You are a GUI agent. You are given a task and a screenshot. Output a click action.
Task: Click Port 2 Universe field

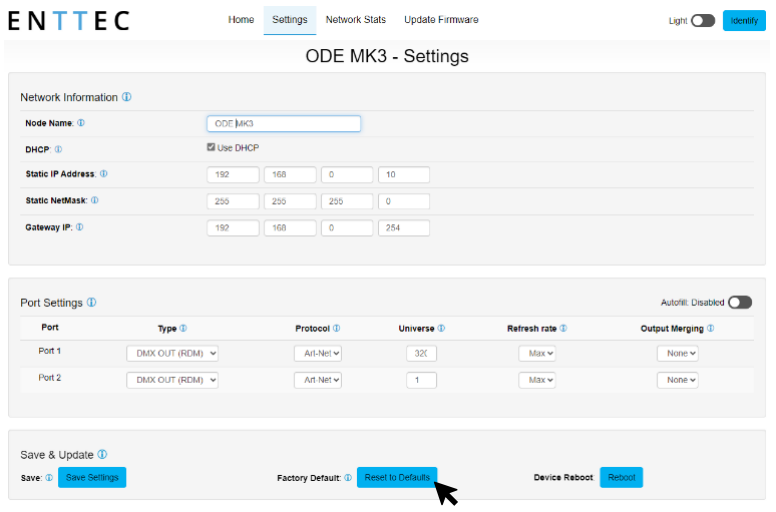pos(421,380)
